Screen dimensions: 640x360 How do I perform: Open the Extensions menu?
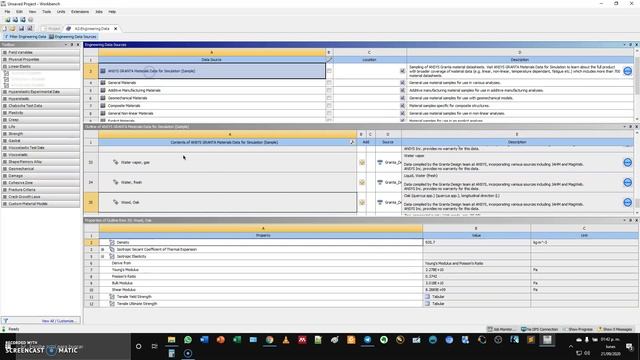80,12
